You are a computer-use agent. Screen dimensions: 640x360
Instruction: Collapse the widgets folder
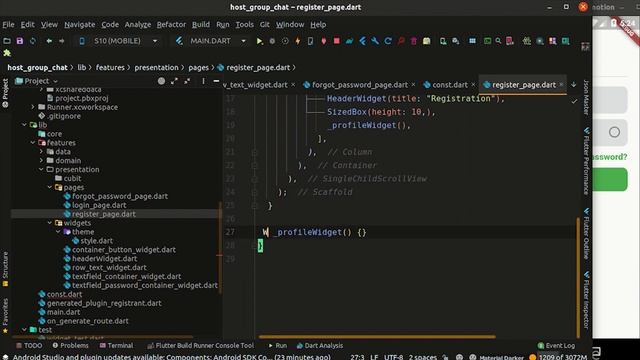[50, 223]
